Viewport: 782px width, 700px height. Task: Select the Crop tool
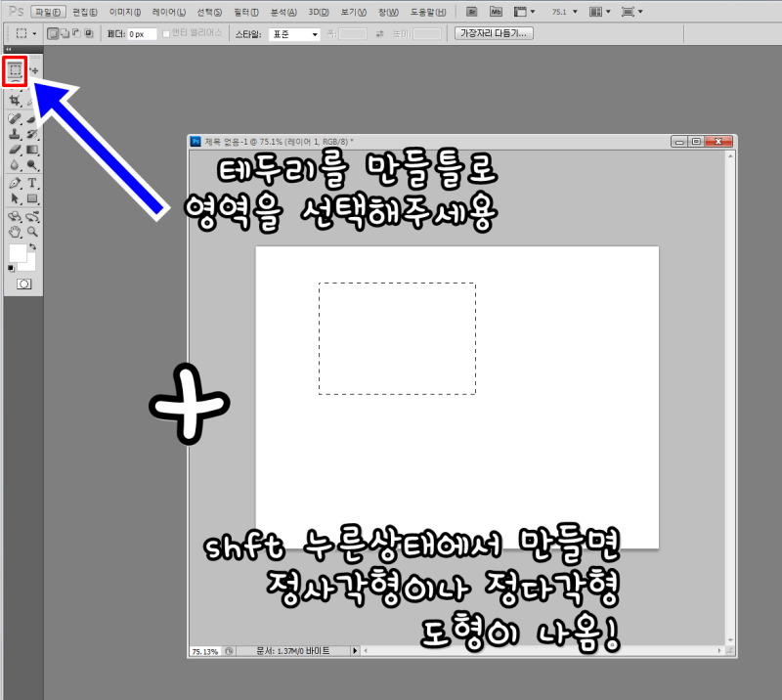[x=15, y=101]
